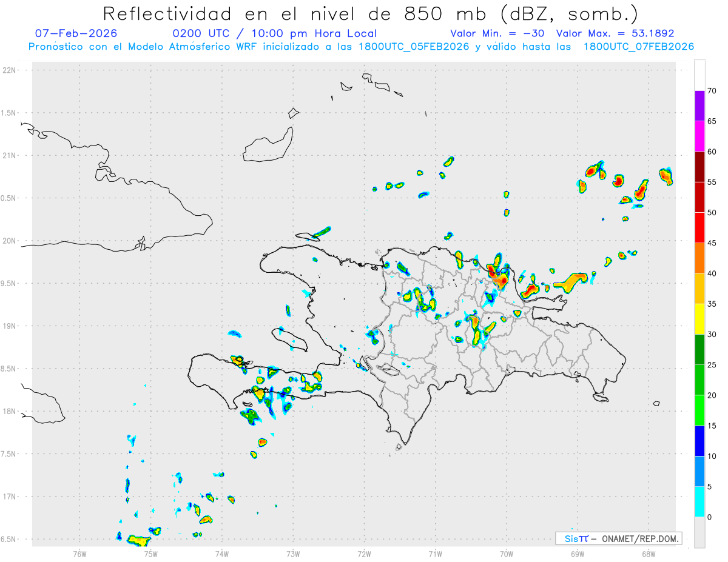
Task: Click the colorbar tick label "0"
Action: pos(710,518)
